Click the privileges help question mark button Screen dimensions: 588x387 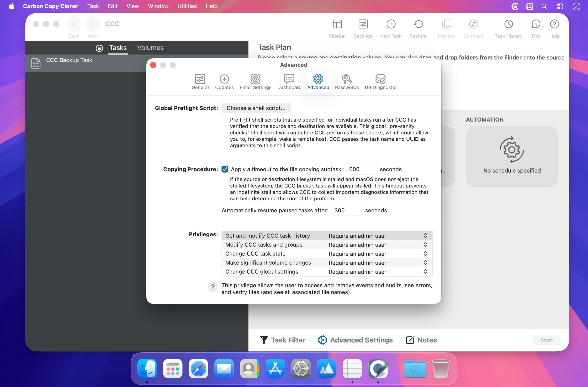213,287
